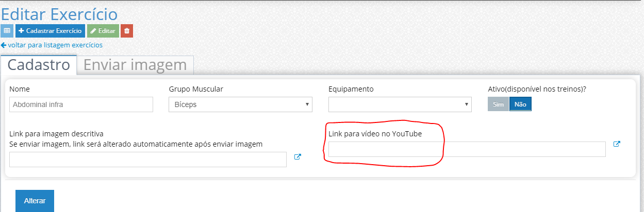Switch to the Enviar imagem tab
This screenshot has height=212, width=644.
point(135,65)
